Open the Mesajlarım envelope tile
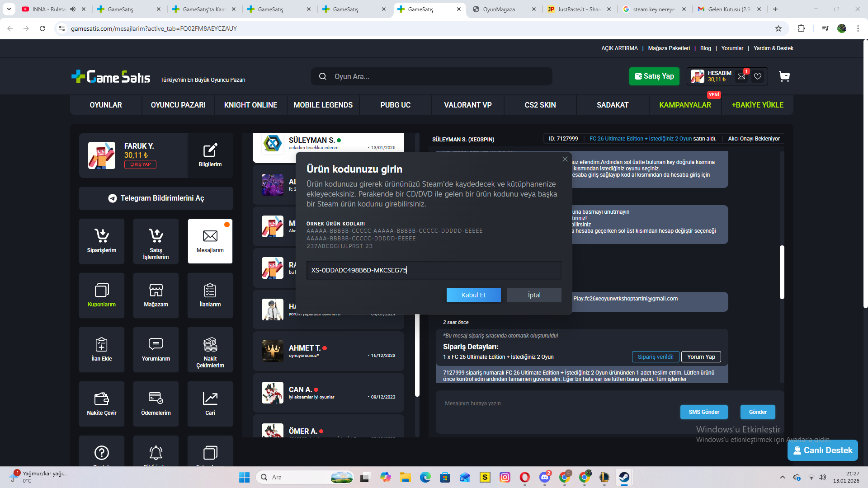Viewport: 868px width, 488px height. 210,241
